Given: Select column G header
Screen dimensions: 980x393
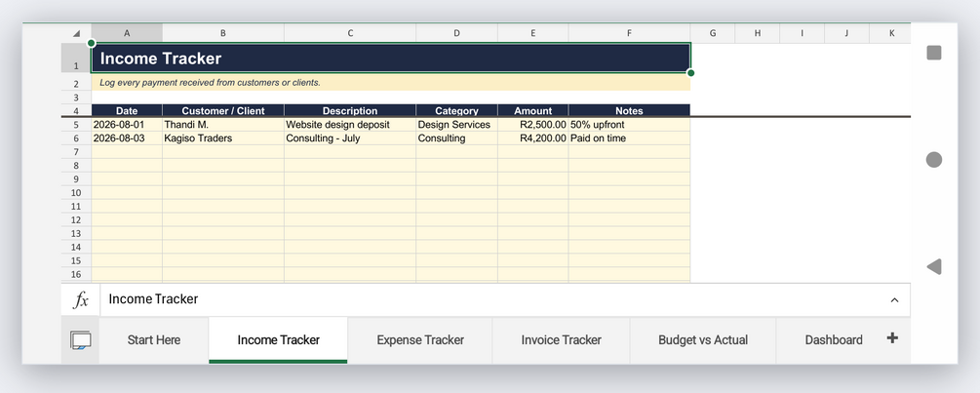Looking at the screenshot, I should (713, 33).
